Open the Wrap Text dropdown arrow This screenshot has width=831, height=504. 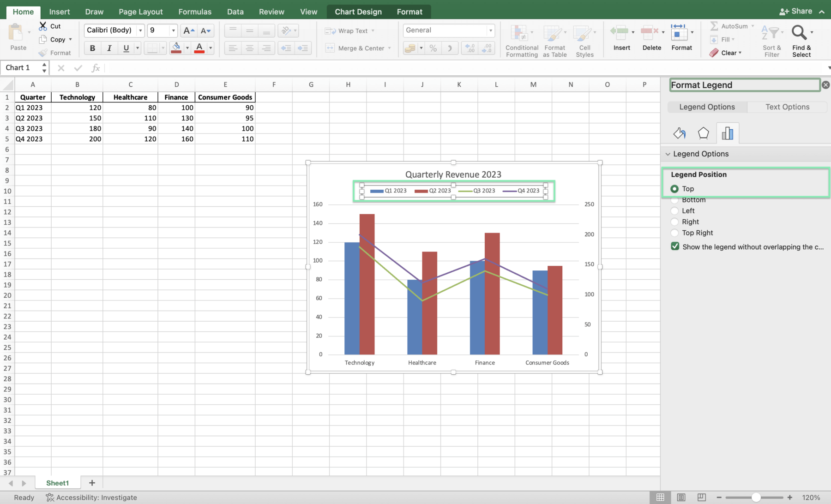(373, 31)
